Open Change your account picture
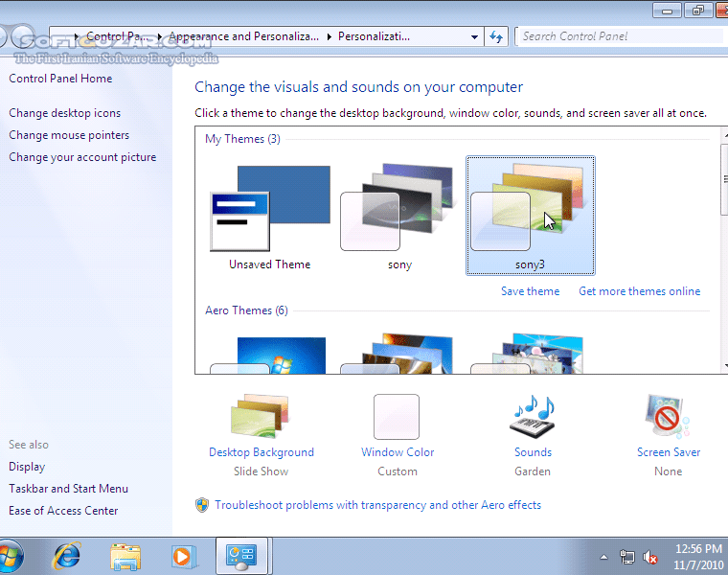728x575 pixels. 82,157
